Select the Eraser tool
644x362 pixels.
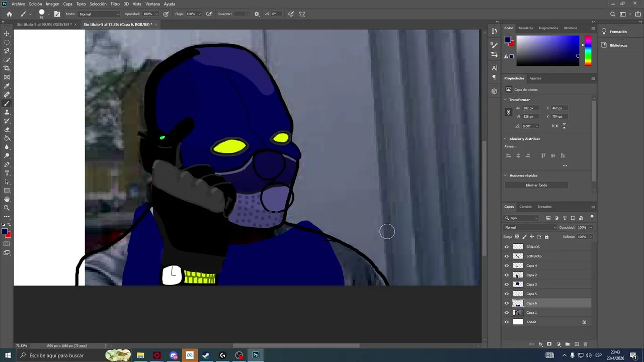(x=7, y=130)
